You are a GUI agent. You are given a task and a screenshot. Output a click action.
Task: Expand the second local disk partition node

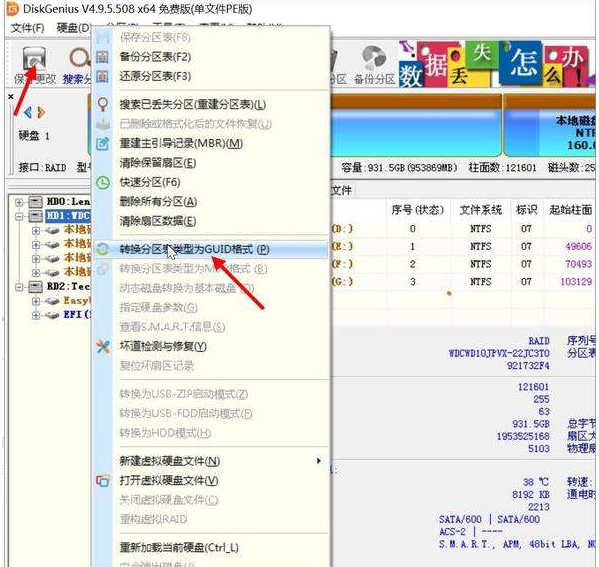tap(36, 244)
